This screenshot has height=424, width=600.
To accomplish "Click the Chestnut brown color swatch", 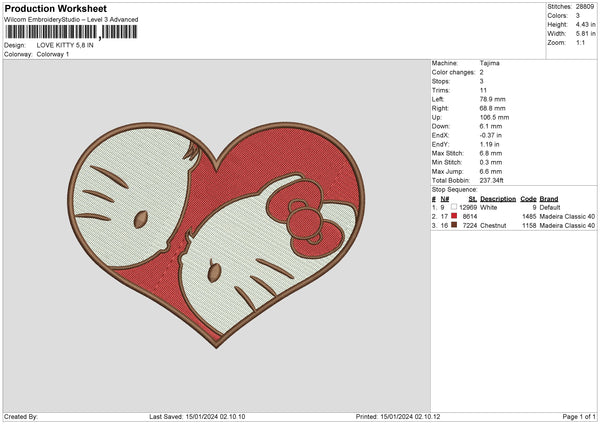I will pyautogui.click(x=456, y=225).
